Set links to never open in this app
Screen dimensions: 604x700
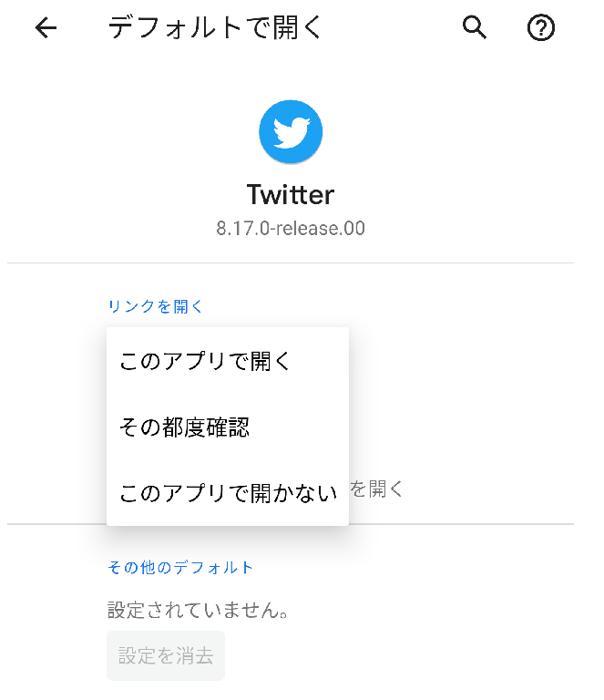tap(228, 493)
